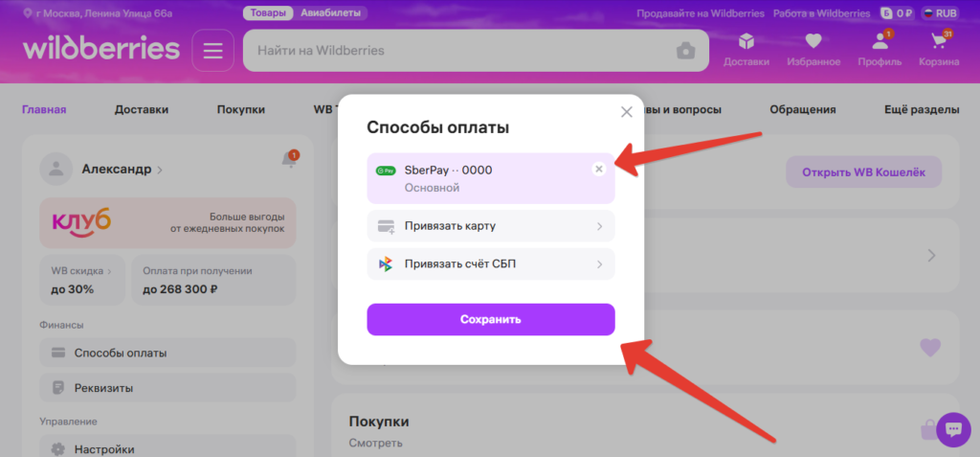
Task: Click Открыть WB Кошелёк button
Action: [x=863, y=172]
